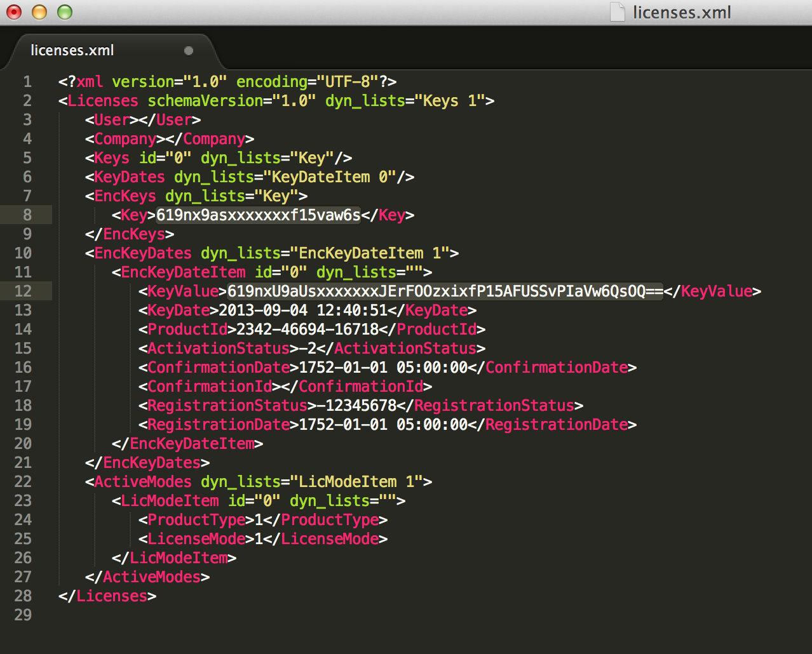
Task: Click the licenses.xml document icon in title bar
Action: [x=617, y=12]
